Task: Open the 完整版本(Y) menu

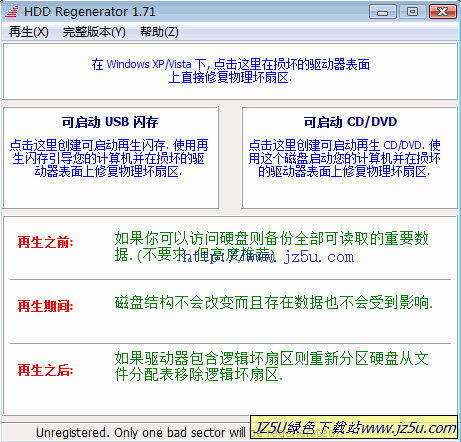Action: coord(94,32)
